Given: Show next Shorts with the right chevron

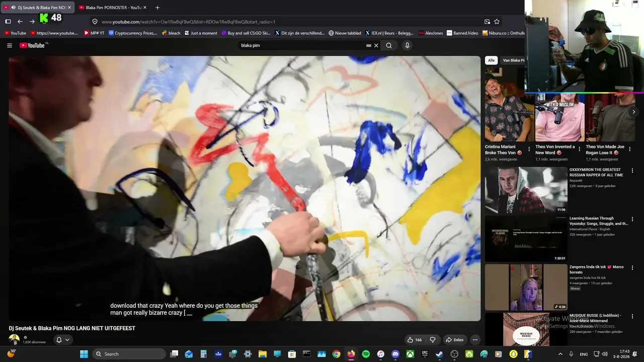Looking at the screenshot, I should click(633, 112).
